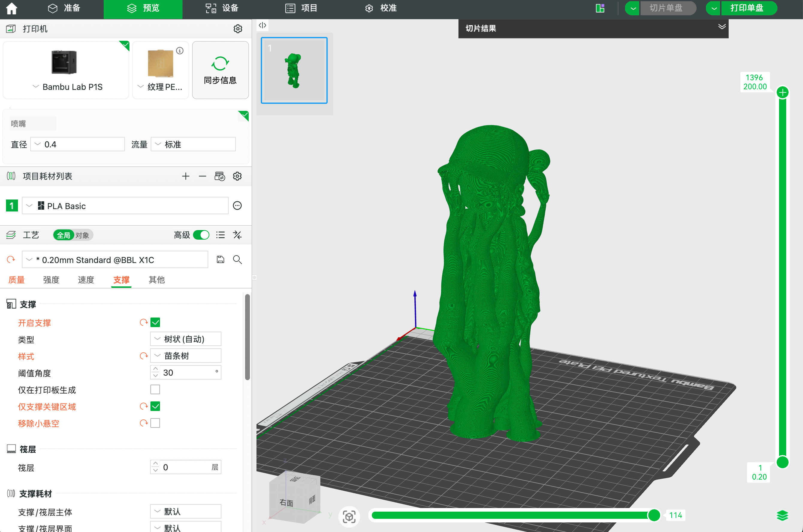The width and height of the screenshot is (803, 532).
Task: Uncheck 仅支撑关键区域 checkbox
Action: click(x=155, y=406)
